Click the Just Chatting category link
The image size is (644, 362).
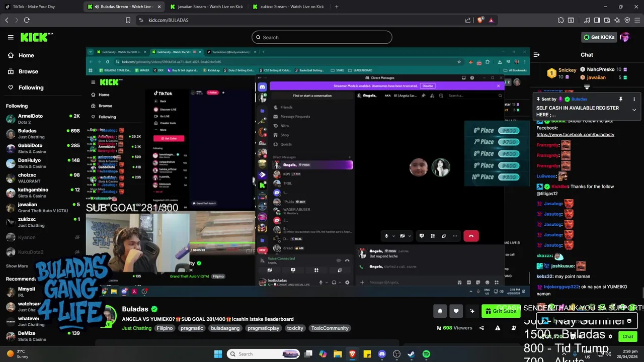point(137,328)
